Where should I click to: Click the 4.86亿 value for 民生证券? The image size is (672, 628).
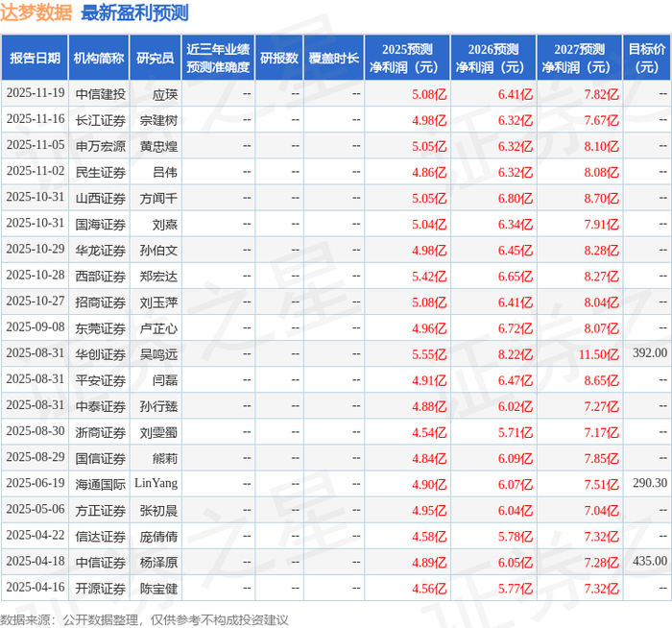429,173
